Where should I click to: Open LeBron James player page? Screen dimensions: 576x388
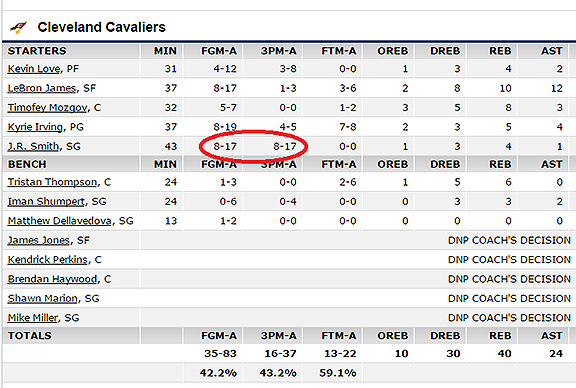click(x=42, y=88)
